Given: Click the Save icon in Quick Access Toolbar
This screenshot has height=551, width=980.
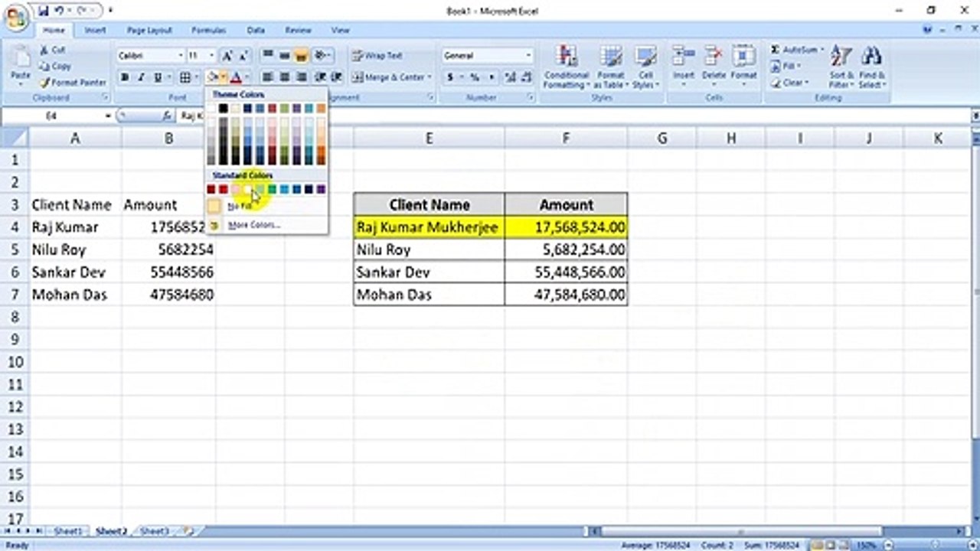Looking at the screenshot, I should coord(43,11).
